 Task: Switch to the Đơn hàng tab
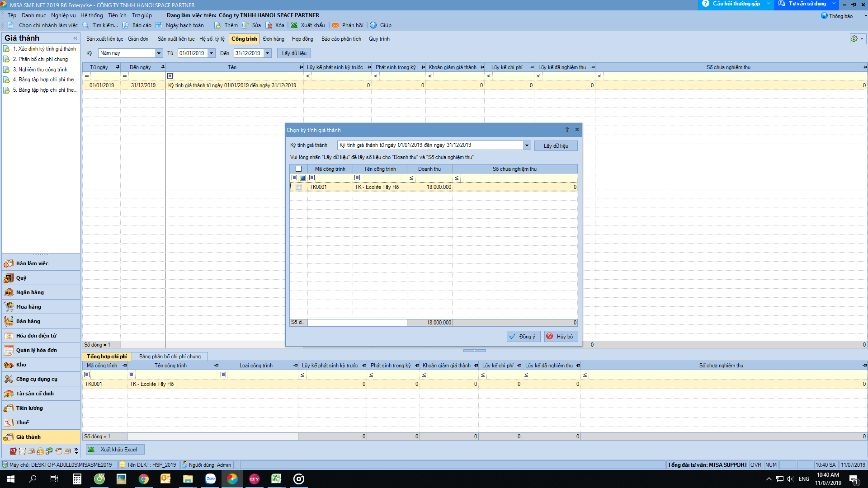(274, 39)
